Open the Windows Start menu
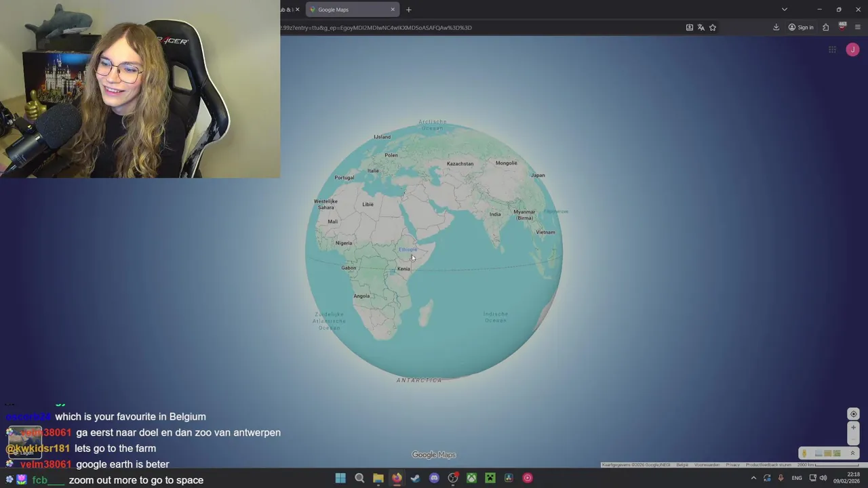Viewport: 868px width, 488px height. coord(340,478)
